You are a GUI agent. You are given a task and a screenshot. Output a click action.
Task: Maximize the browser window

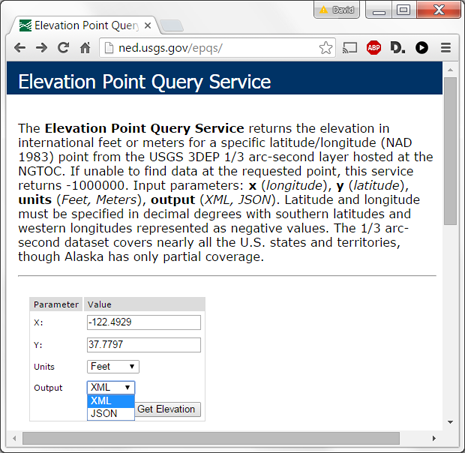click(x=403, y=10)
